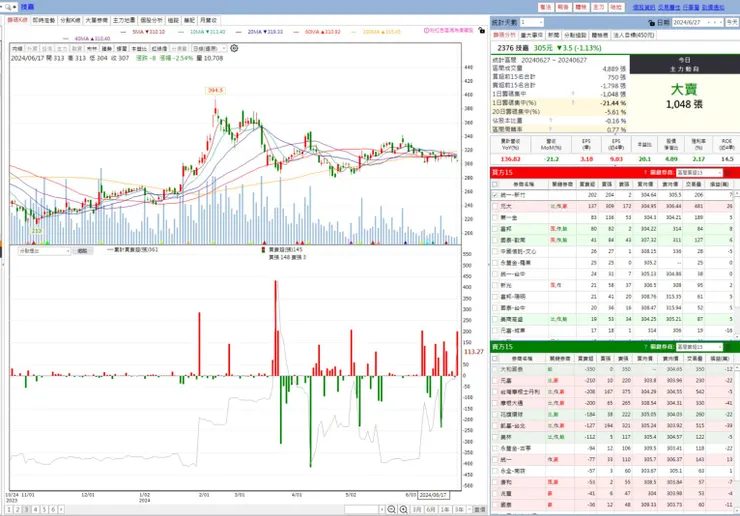The image size is (740, 516).
Task: Set chart range with the 1年 button
Action: point(445,509)
